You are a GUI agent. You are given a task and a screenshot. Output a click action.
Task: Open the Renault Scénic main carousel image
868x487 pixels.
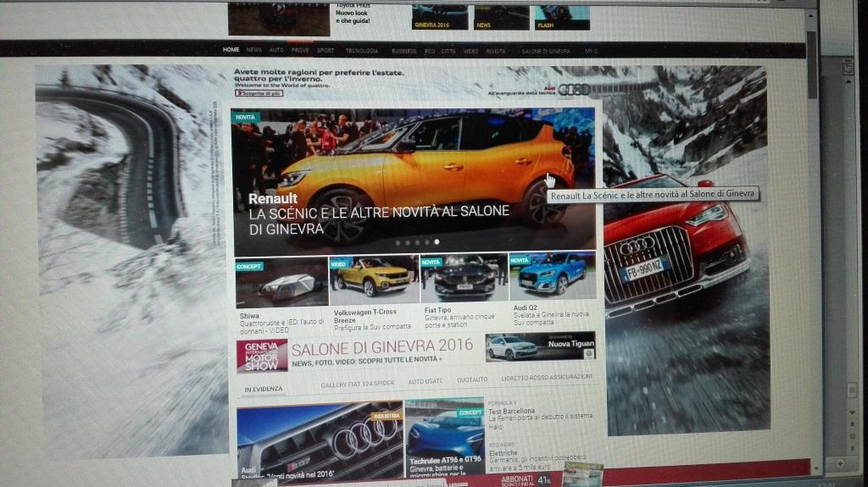click(x=413, y=181)
